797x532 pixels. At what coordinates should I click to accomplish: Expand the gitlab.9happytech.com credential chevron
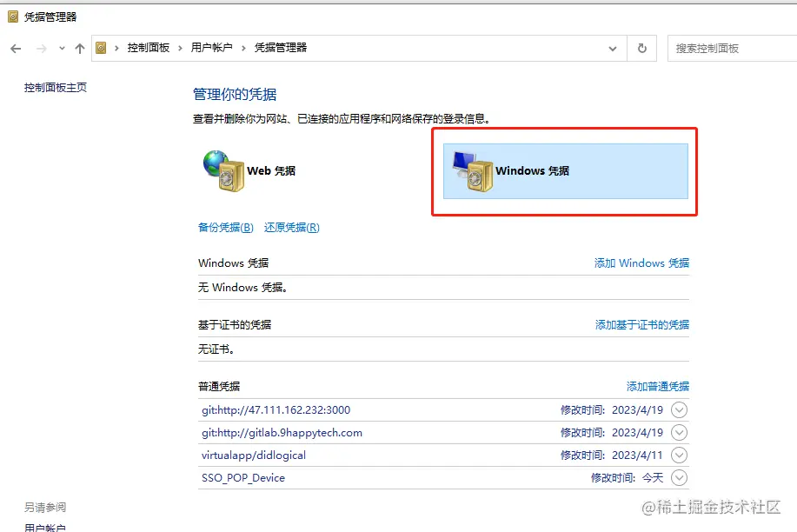[x=679, y=433]
